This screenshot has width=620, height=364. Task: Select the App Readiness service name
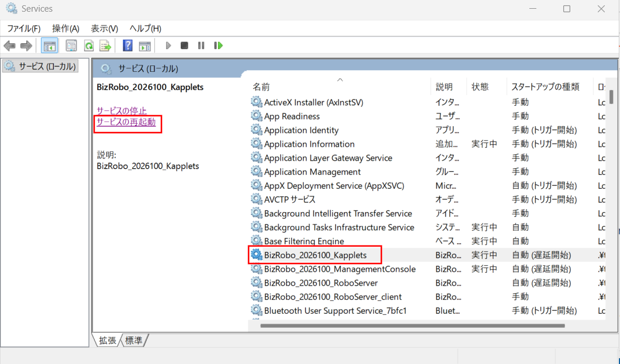point(292,116)
